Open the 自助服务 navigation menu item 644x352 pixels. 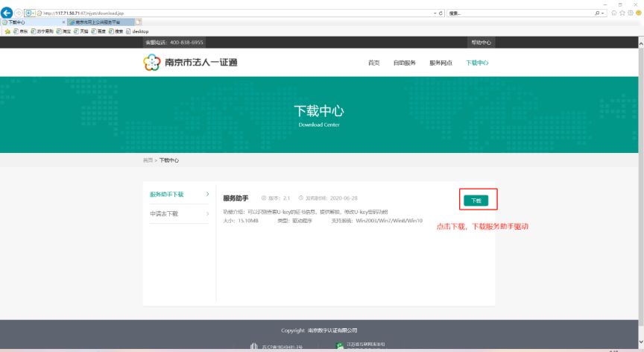404,63
